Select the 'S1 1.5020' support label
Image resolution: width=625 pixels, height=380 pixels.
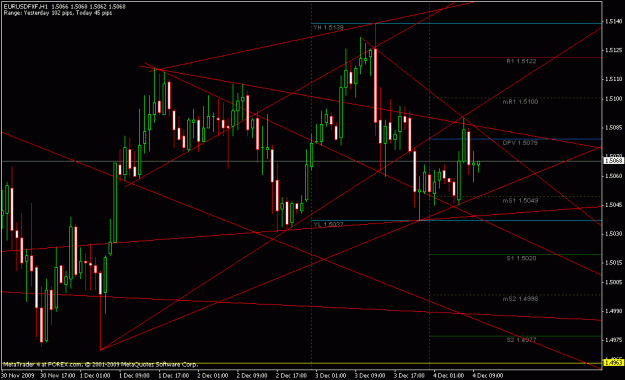pyautogui.click(x=521, y=258)
